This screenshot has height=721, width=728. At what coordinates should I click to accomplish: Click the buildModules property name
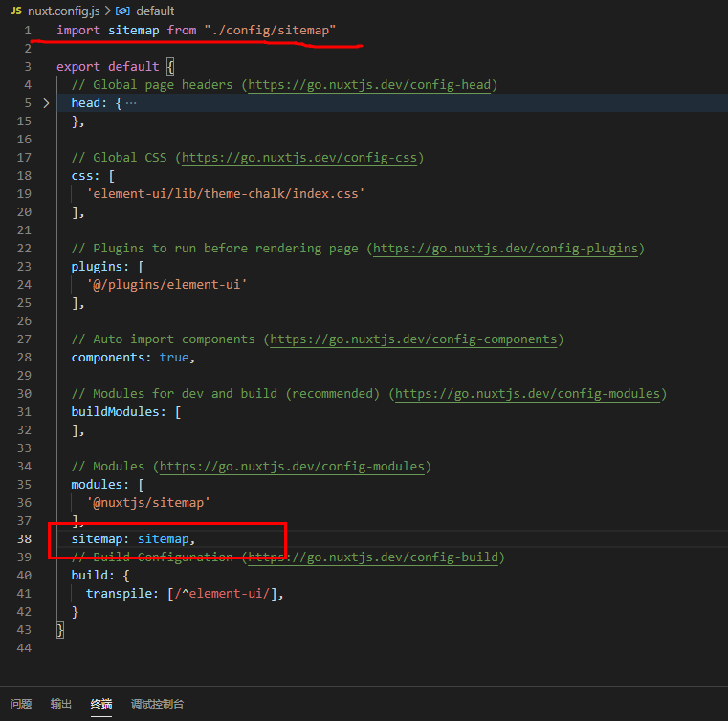click(115, 412)
